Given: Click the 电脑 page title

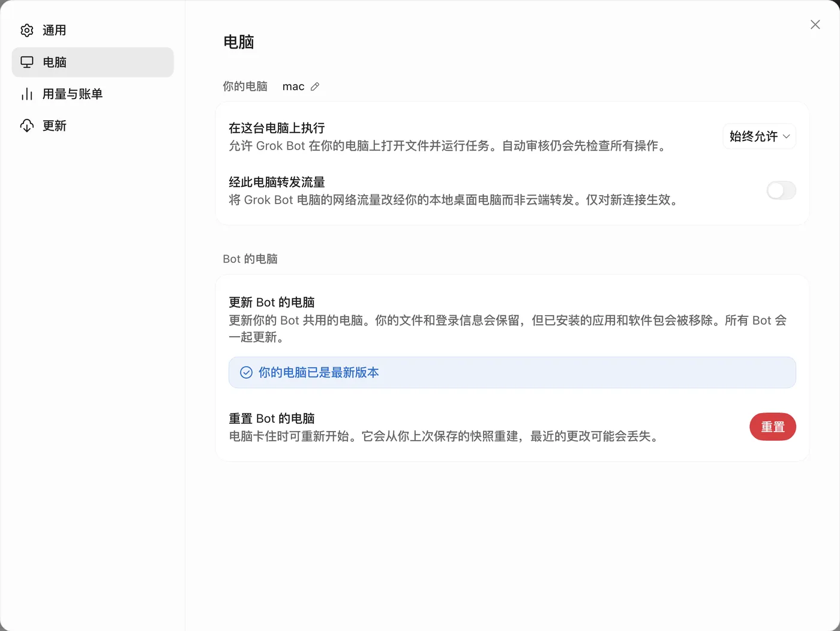Looking at the screenshot, I should point(239,42).
